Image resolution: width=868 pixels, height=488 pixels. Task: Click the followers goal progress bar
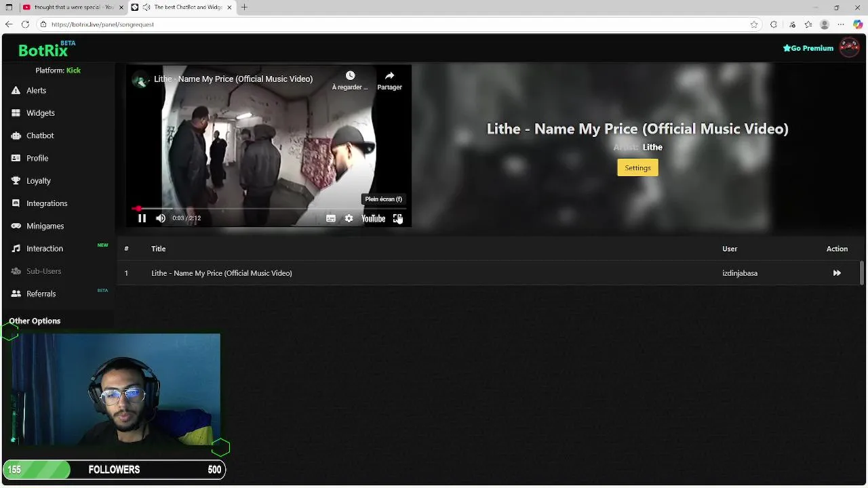click(114, 470)
